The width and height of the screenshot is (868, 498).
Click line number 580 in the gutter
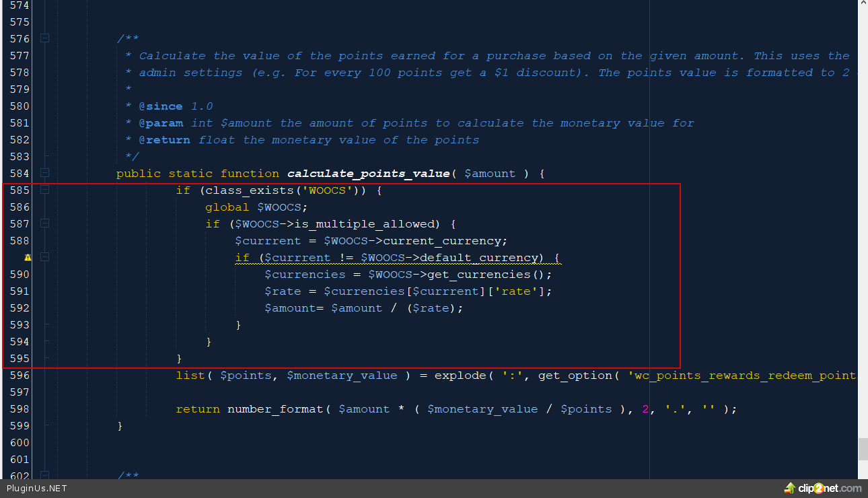point(20,106)
